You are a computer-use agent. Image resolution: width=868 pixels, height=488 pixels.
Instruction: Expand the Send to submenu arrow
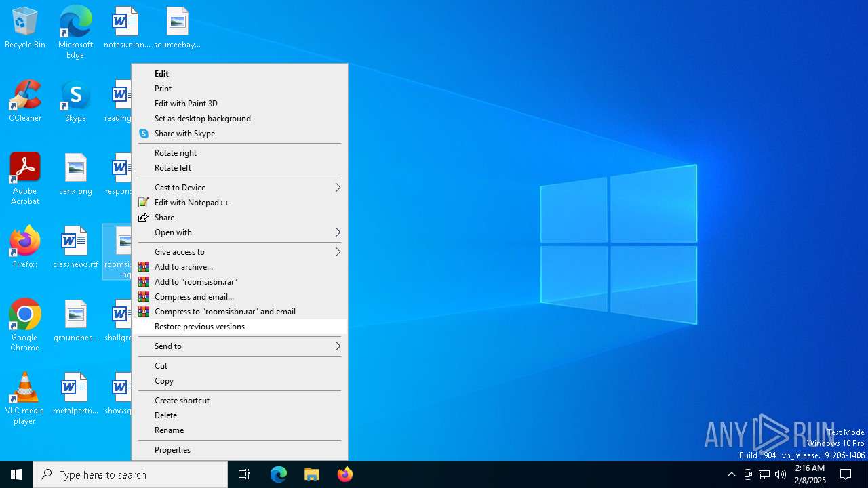338,346
